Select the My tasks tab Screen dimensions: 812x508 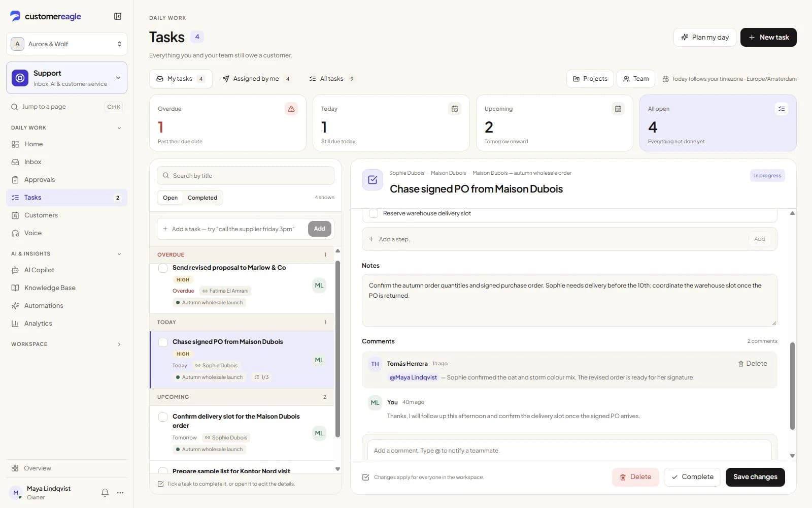coord(180,79)
